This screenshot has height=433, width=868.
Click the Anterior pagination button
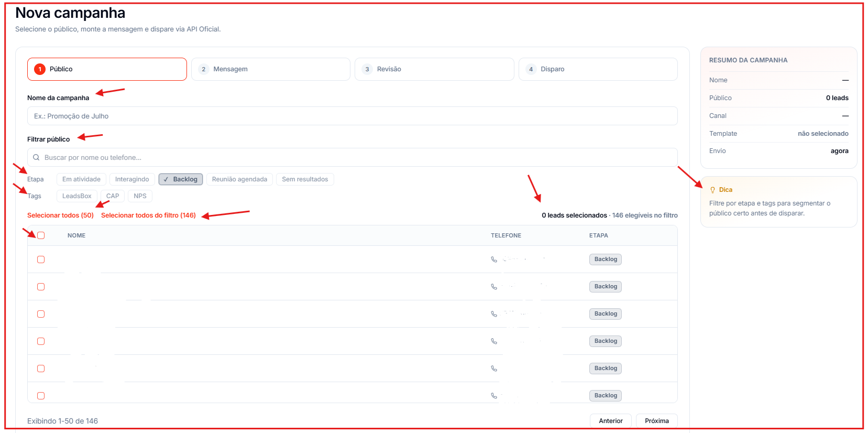tap(611, 421)
